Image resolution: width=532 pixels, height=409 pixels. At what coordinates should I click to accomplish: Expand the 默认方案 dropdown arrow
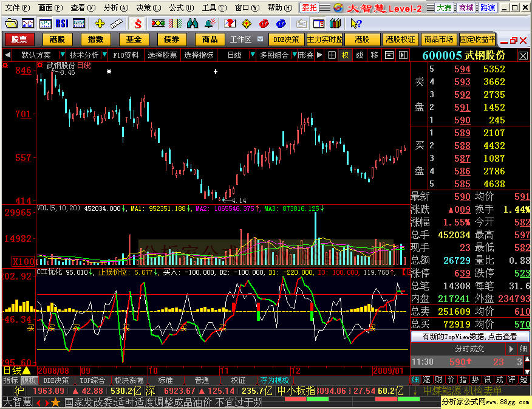point(62,55)
